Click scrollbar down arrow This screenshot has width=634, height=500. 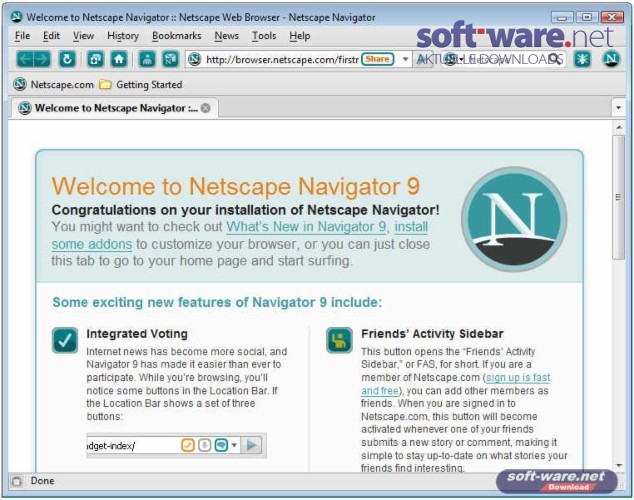(619, 466)
